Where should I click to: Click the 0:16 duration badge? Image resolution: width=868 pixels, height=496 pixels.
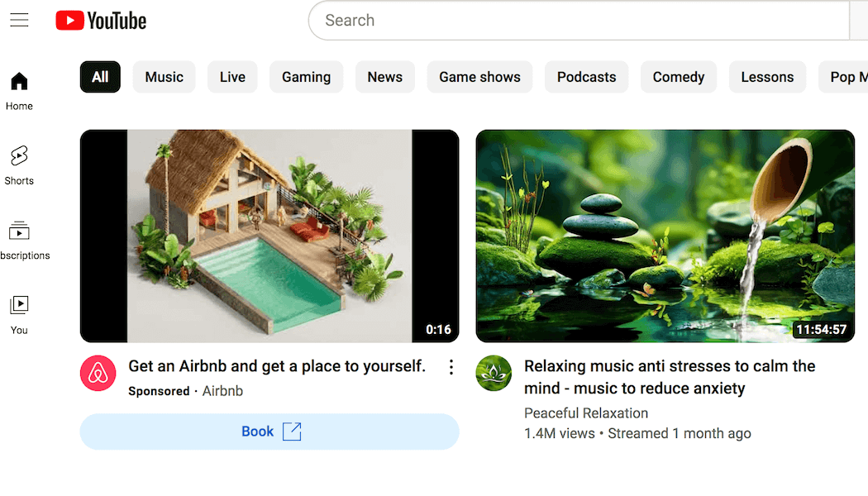tap(438, 329)
